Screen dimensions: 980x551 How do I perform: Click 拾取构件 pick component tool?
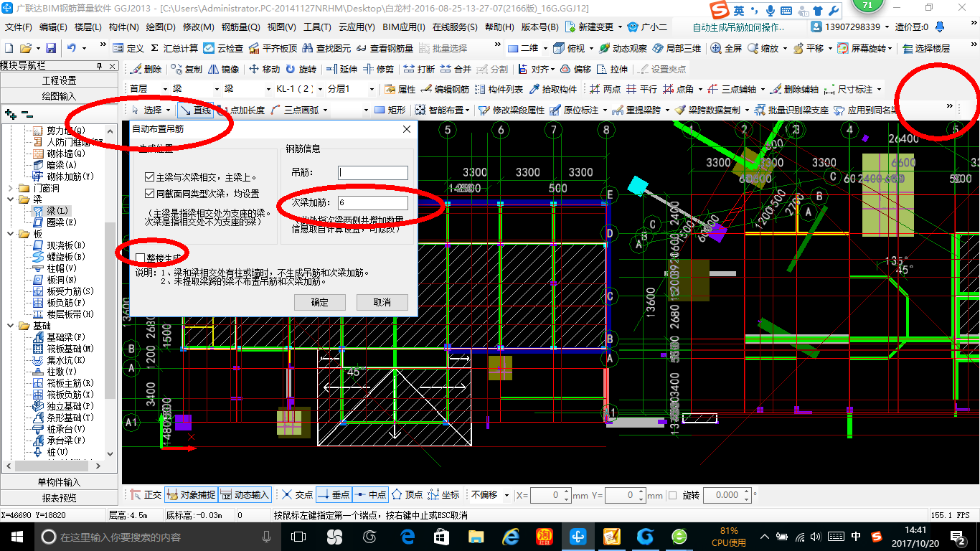pyautogui.click(x=553, y=90)
